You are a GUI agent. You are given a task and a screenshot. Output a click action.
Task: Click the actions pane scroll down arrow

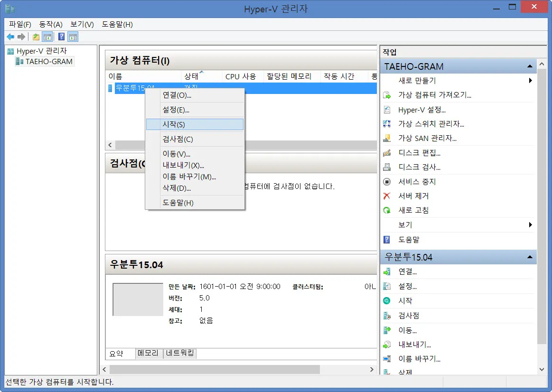click(x=542, y=369)
